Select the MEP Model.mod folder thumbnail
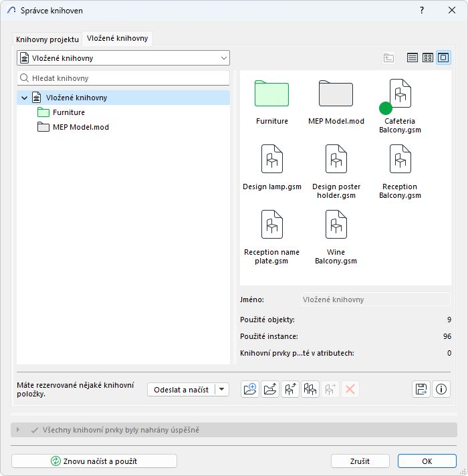The image size is (468, 476). [x=336, y=102]
